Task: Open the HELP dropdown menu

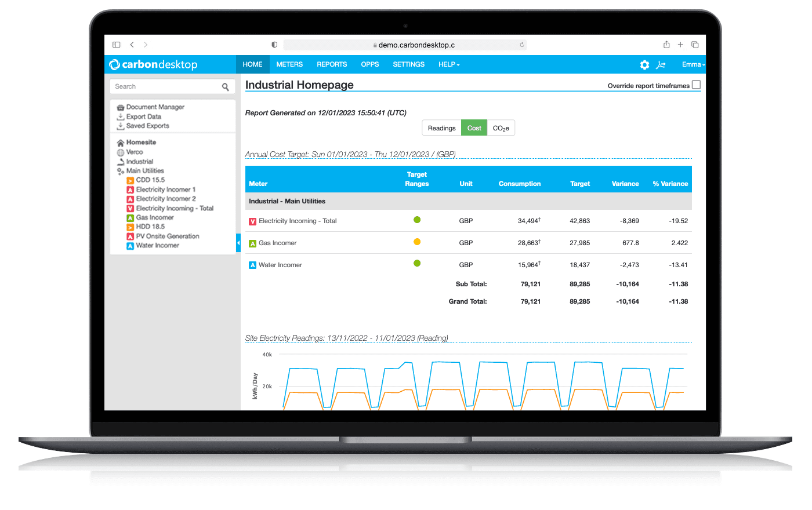Action: (x=449, y=64)
